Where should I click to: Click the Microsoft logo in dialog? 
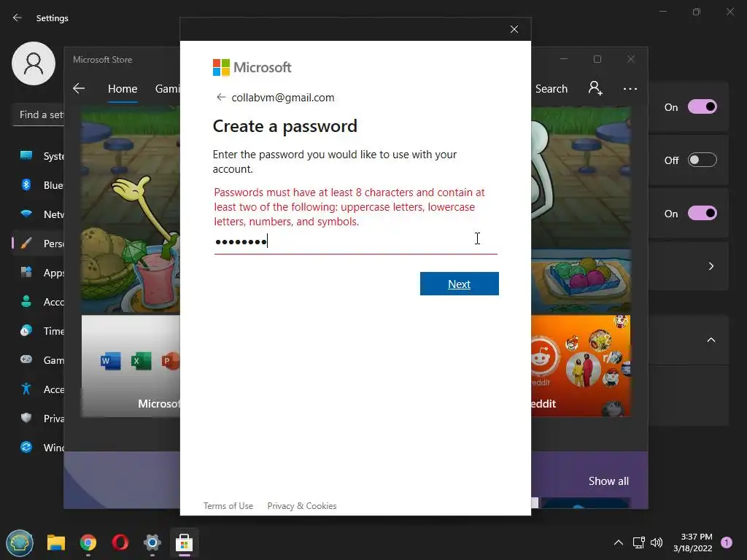click(x=252, y=68)
